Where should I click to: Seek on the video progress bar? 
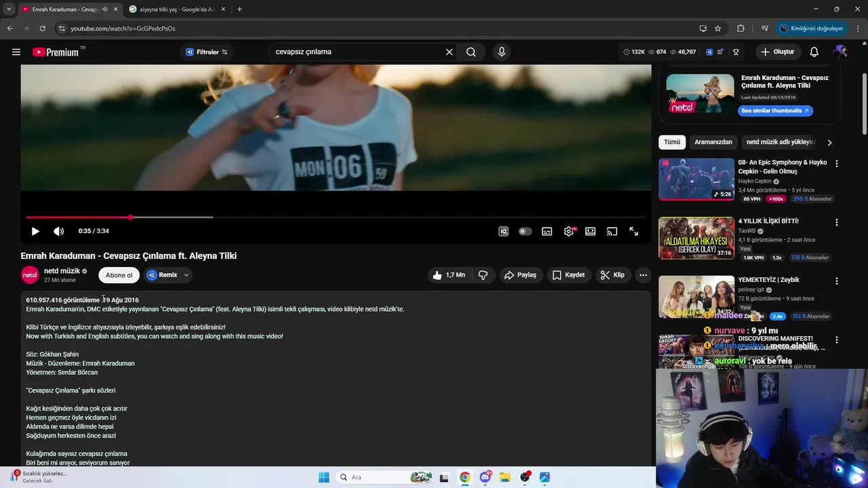[336, 218]
